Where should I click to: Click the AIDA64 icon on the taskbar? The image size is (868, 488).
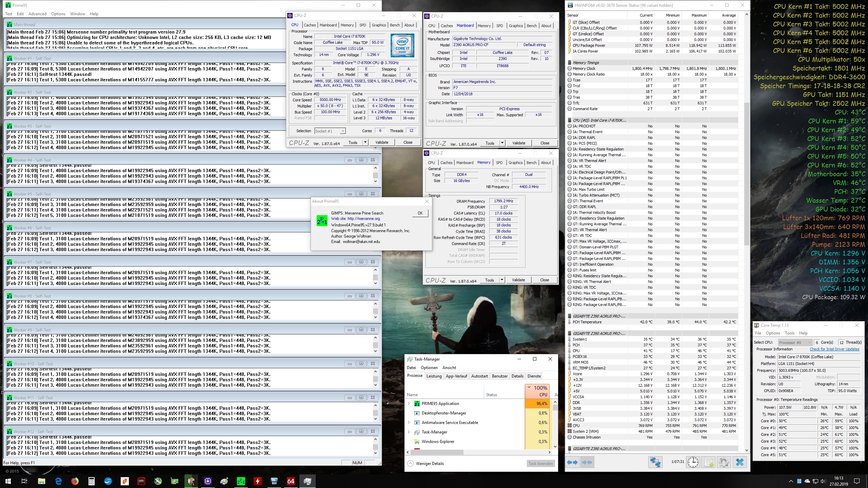point(291,481)
